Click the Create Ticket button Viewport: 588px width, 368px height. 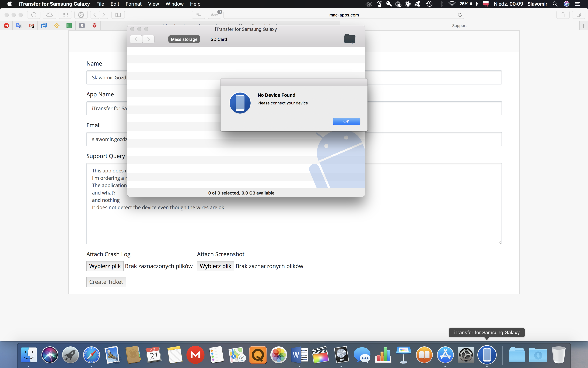[x=106, y=282]
